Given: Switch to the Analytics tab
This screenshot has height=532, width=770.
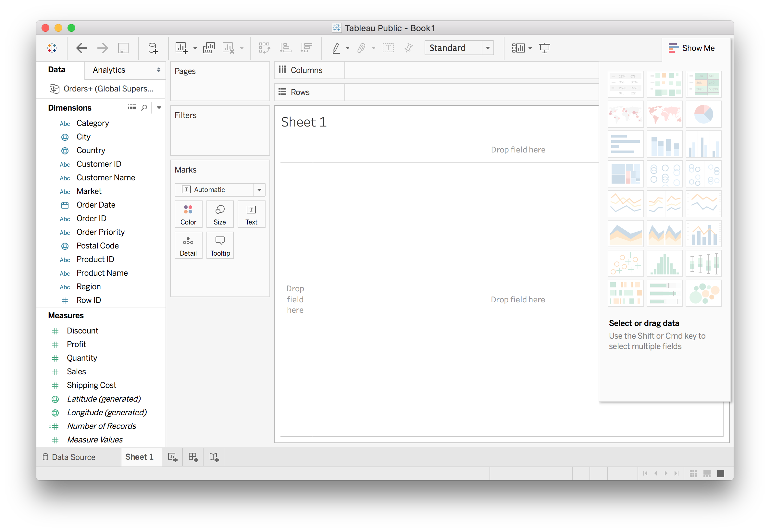Looking at the screenshot, I should (x=109, y=70).
